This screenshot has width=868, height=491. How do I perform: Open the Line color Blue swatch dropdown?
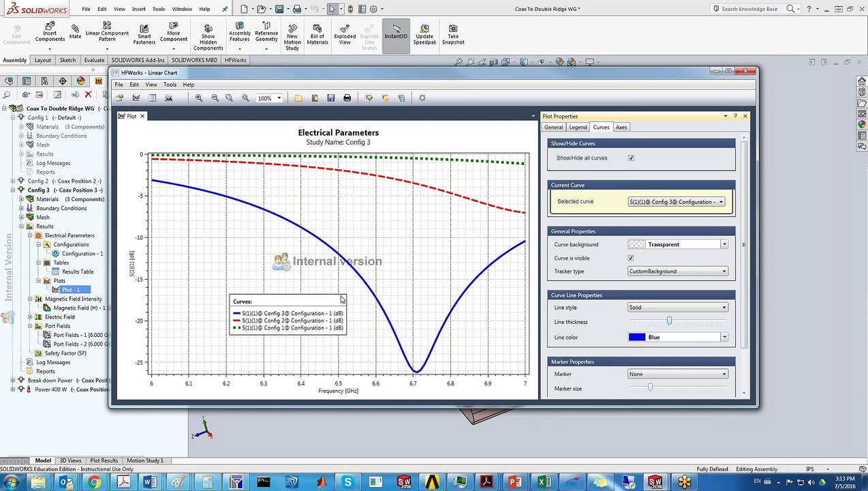(x=678, y=338)
